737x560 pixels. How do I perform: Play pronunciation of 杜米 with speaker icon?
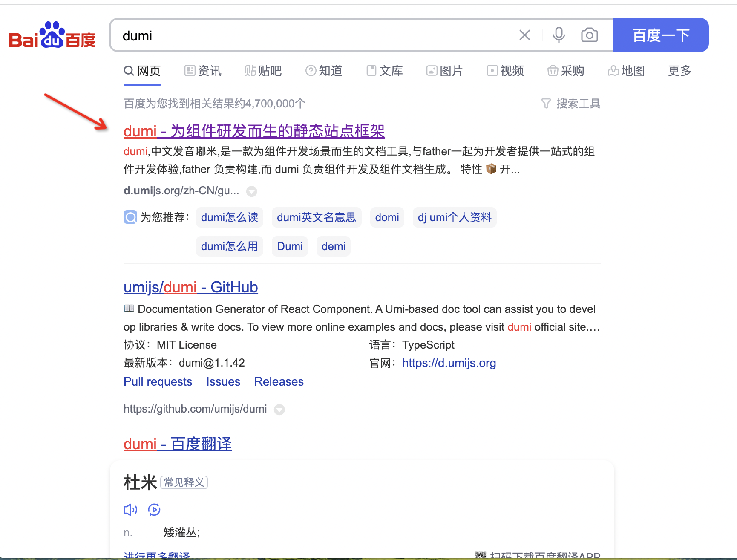pyautogui.click(x=130, y=509)
